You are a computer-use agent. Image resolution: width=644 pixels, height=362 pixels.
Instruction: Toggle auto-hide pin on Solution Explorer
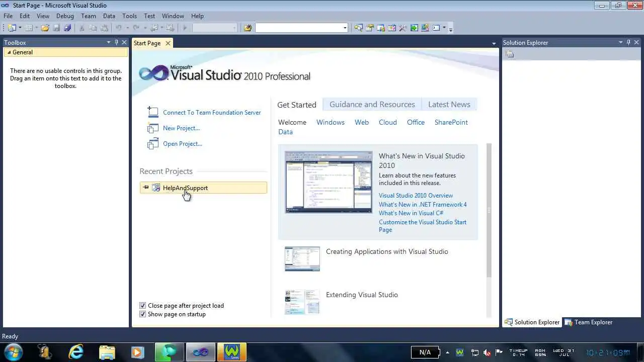[x=629, y=43]
